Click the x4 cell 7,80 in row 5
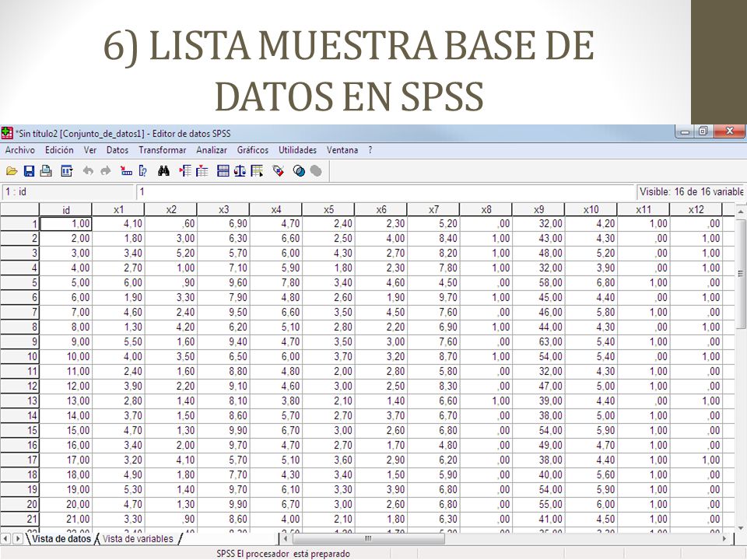Viewport: 747px width, 560px height. pyautogui.click(x=275, y=282)
